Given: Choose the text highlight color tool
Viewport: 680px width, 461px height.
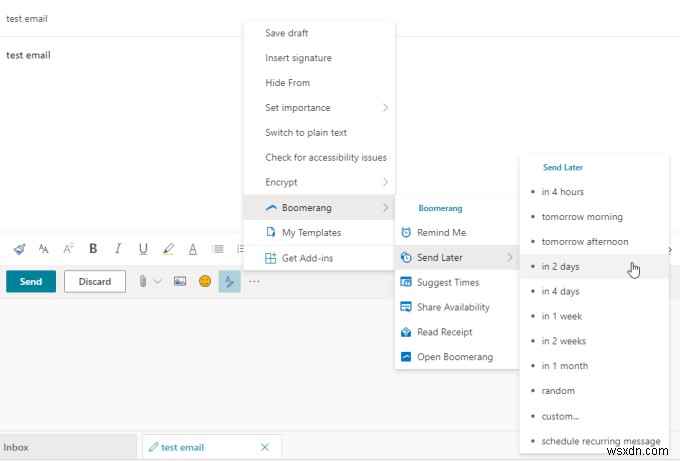Looking at the screenshot, I should point(168,249).
